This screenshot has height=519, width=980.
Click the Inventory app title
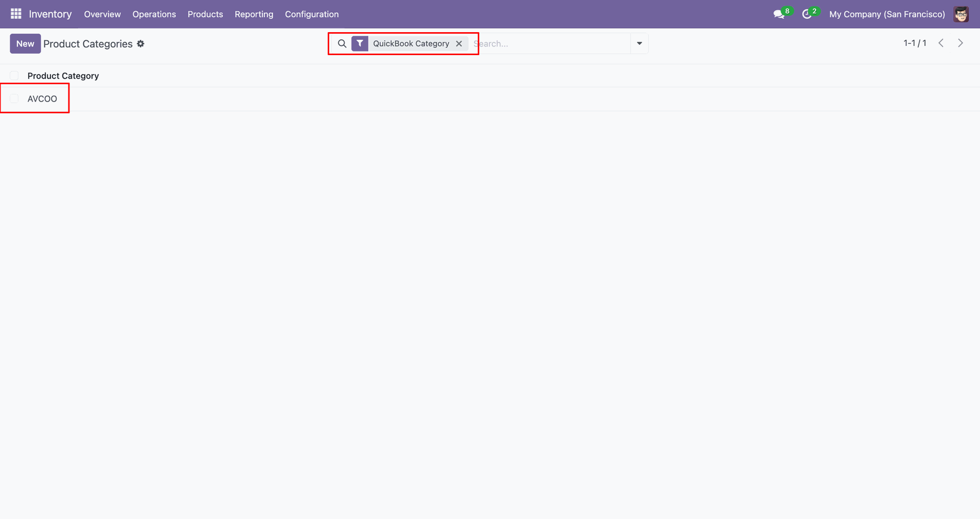pos(51,14)
